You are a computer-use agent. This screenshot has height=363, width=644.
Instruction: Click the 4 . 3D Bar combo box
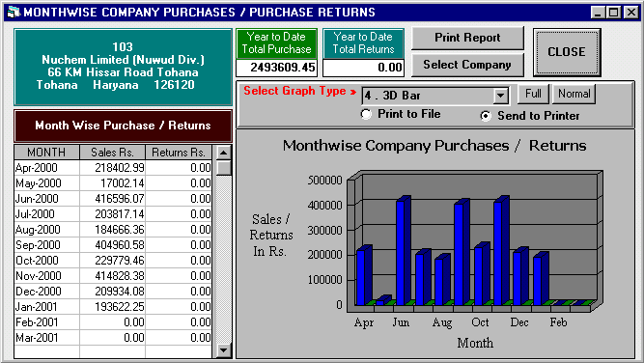coord(435,97)
